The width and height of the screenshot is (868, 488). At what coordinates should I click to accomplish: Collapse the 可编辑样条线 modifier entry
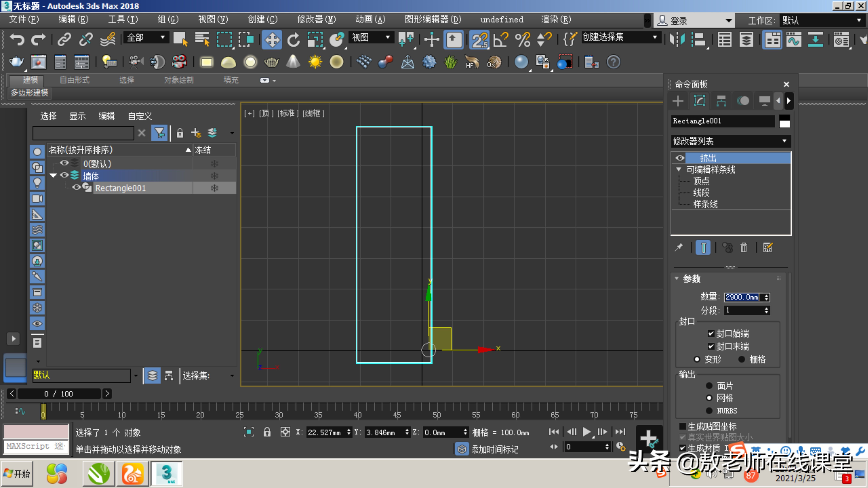tap(679, 169)
